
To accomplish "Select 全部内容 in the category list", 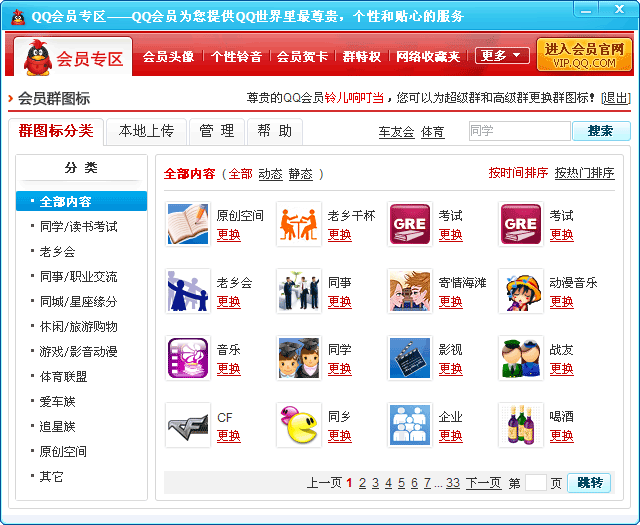I will pyautogui.click(x=82, y=201).
